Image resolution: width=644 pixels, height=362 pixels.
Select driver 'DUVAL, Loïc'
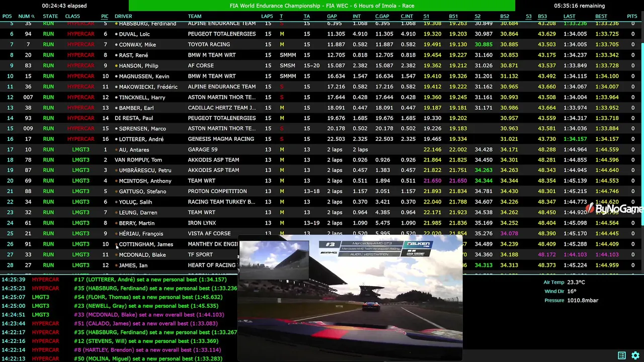134,34
